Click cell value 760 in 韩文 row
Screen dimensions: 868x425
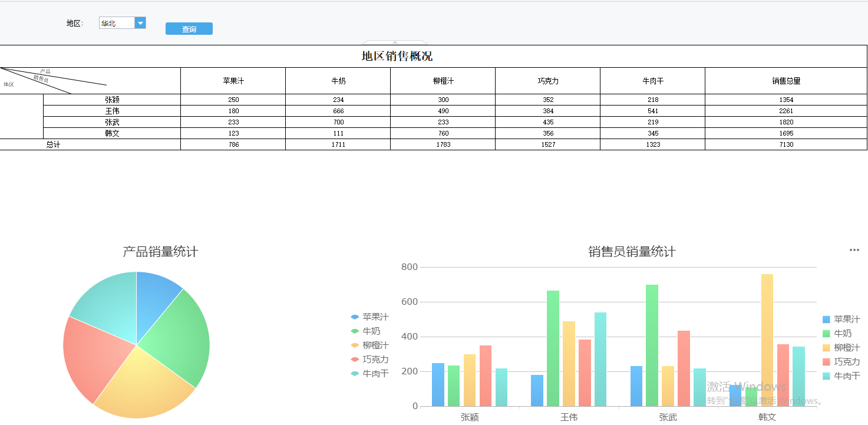coord(443,133)
